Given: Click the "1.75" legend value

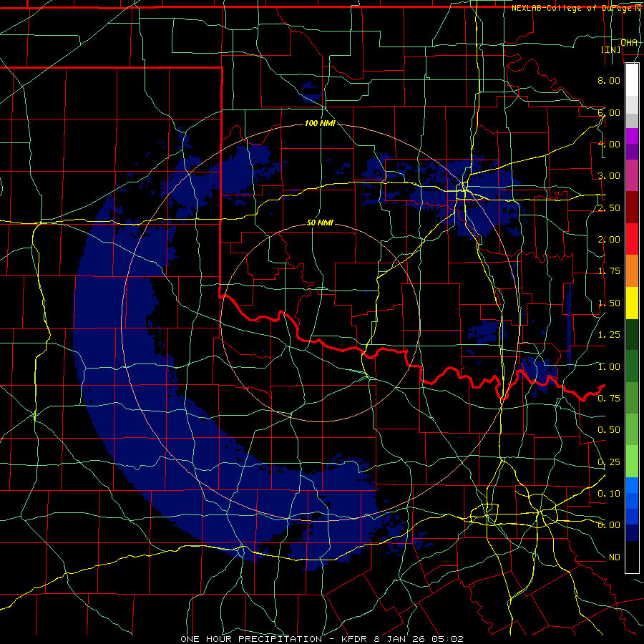Looking at the screenshot, I should tap(609, 271).
